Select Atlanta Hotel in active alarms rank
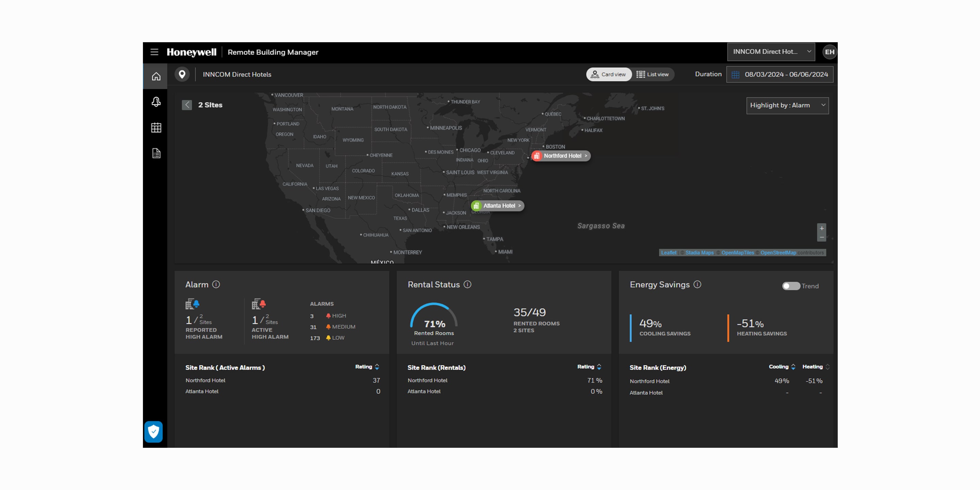980x490 pixels. pyautogui.click(x=202, y=391)
